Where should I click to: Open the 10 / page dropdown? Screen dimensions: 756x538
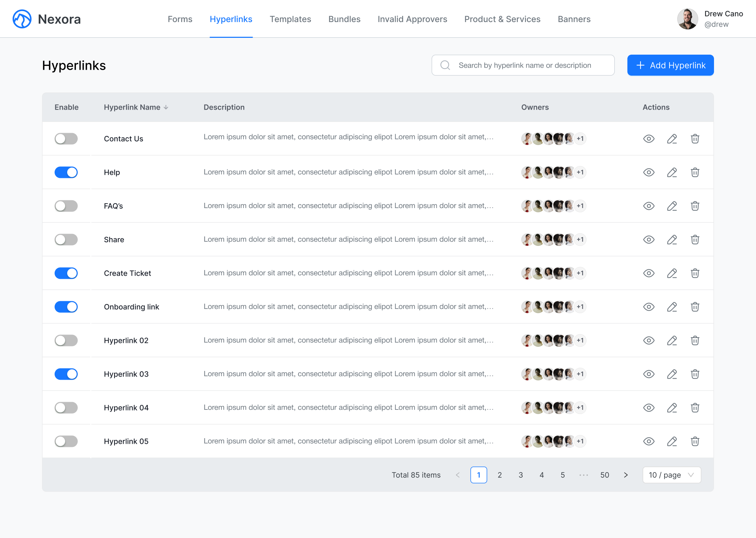pos(671,475)
